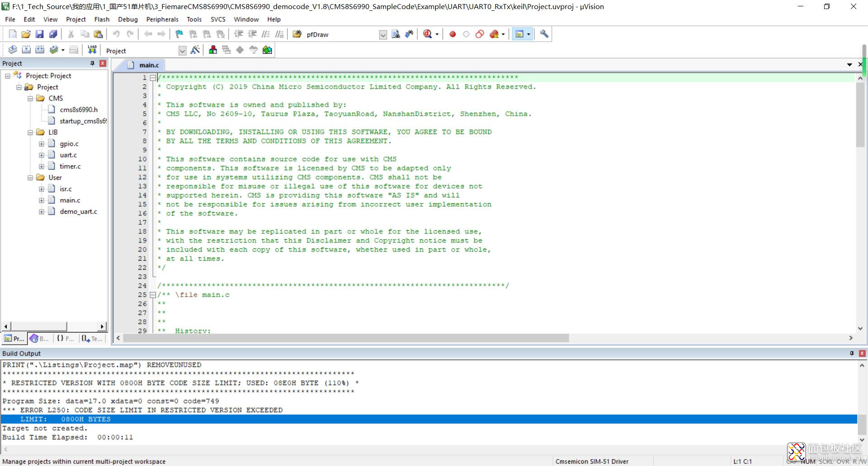Collapse the User folder in project tree
Viewport: 868px width, 466px height.
pos(30,177)
